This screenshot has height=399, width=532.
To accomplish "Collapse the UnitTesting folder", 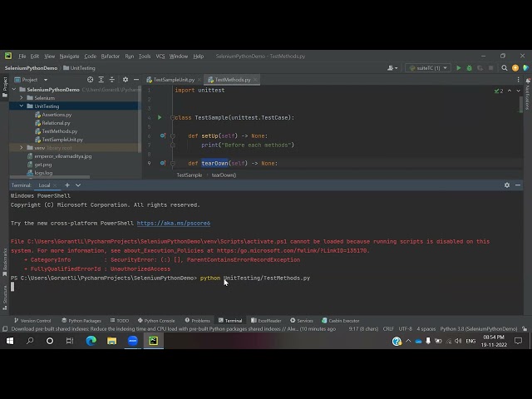I will click(22, 106).
